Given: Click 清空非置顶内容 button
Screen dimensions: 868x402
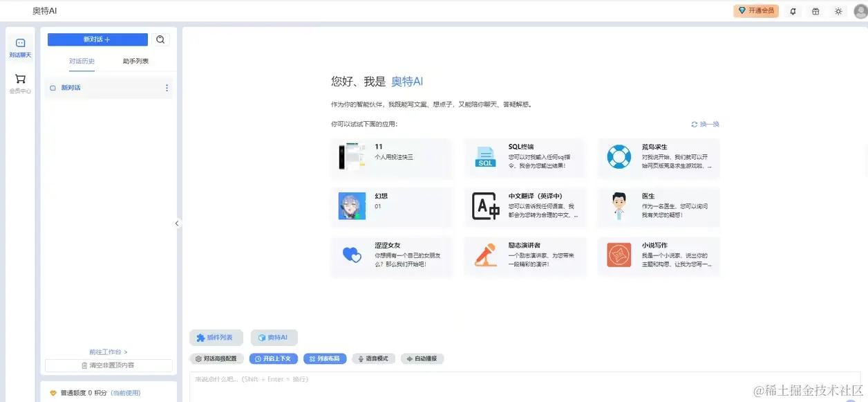Looking at the screenshot, I should tap(108, 365).
